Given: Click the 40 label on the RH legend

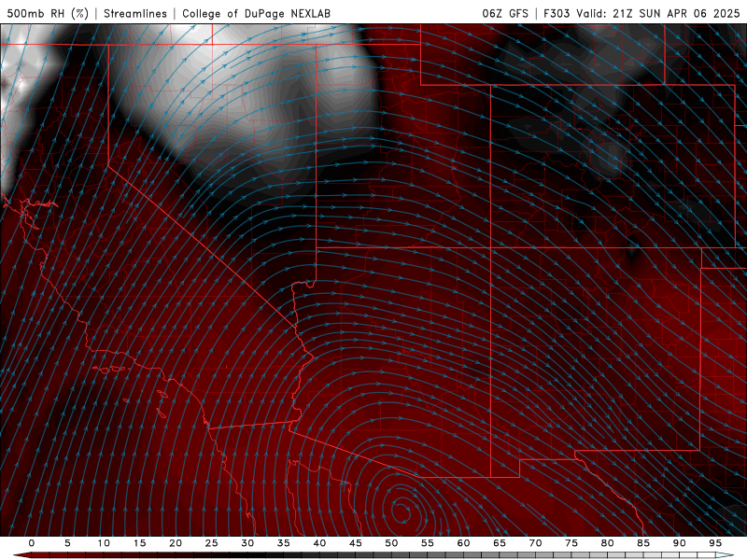Looking at the screenshot, I should click(x=319, y=543).
